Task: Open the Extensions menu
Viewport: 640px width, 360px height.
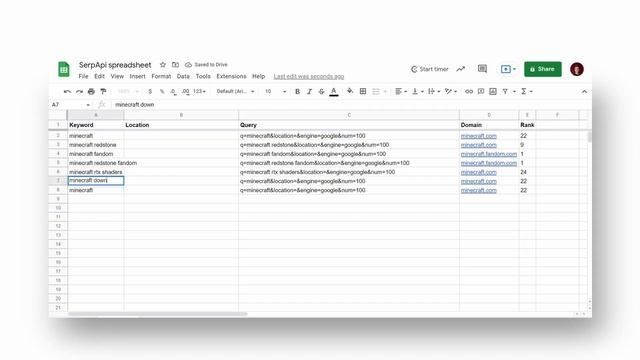Action: pos(231,76)
